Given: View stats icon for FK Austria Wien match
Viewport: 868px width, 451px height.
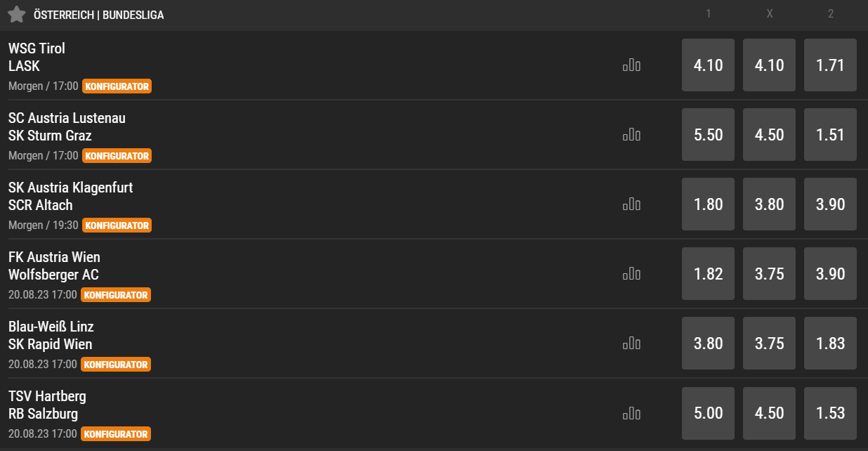Looking at the screenshot, I should pos(631,274).
